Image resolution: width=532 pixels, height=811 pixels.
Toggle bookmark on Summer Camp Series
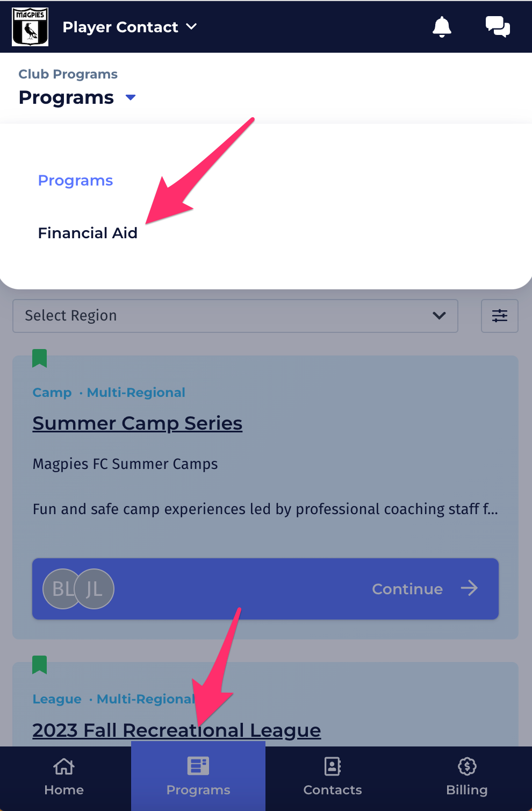40,358
